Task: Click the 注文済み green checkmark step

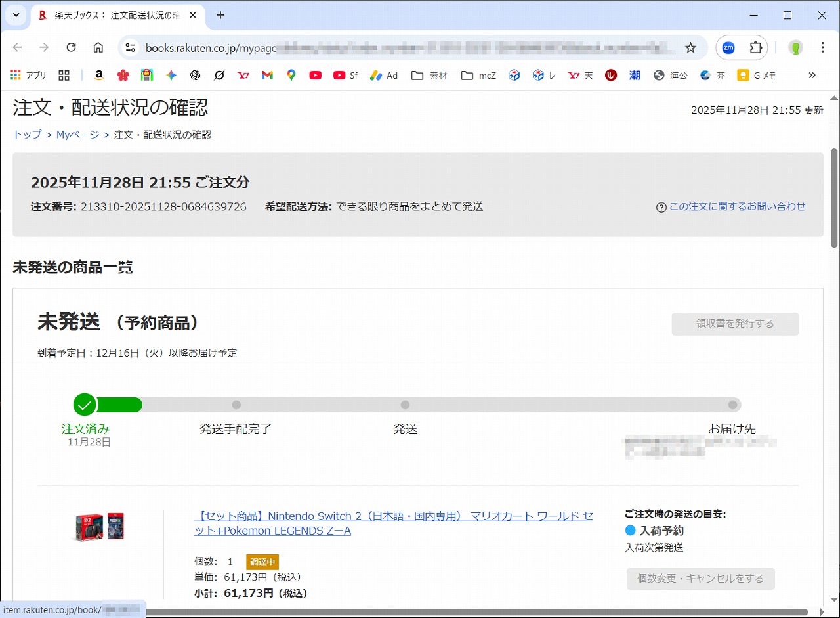Action: pyautogui.click(x=85, y=405)
